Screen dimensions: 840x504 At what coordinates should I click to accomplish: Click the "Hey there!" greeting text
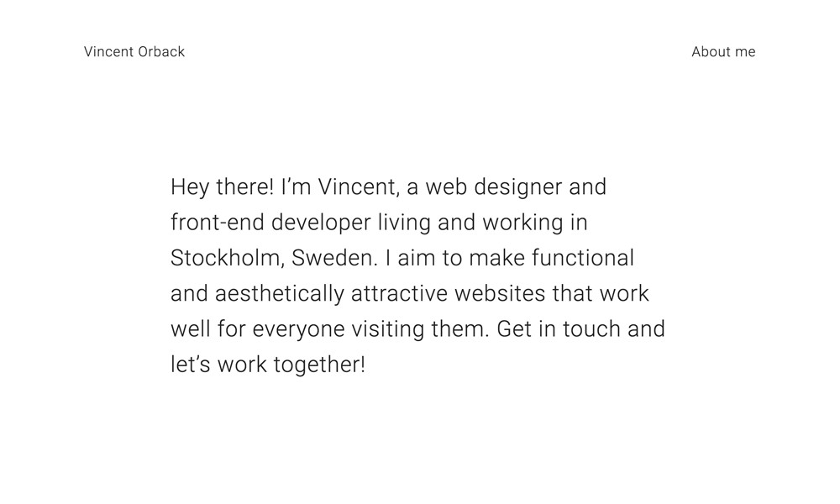[x=223, y=186]
